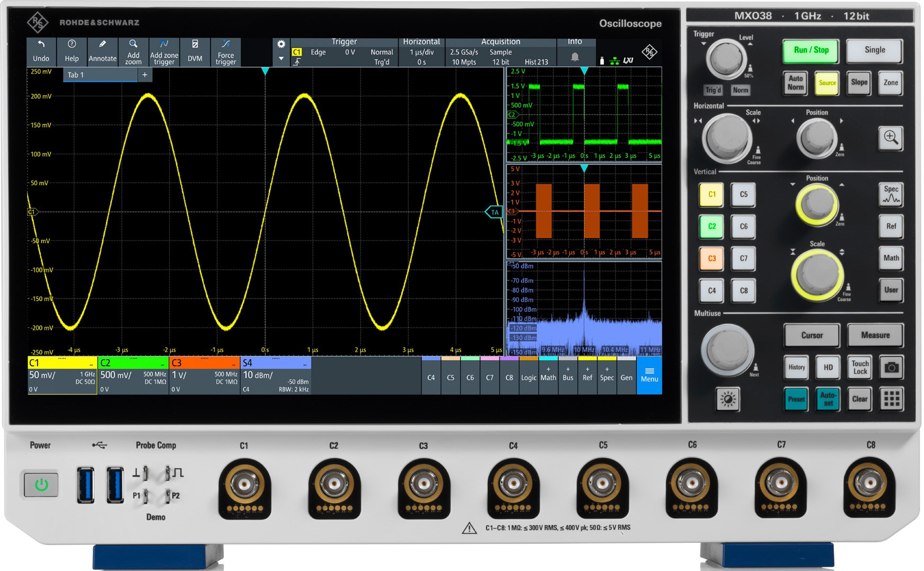Open the DVM voltmeter tool
Screen dimensions: 924x571
tap(195, 51)
